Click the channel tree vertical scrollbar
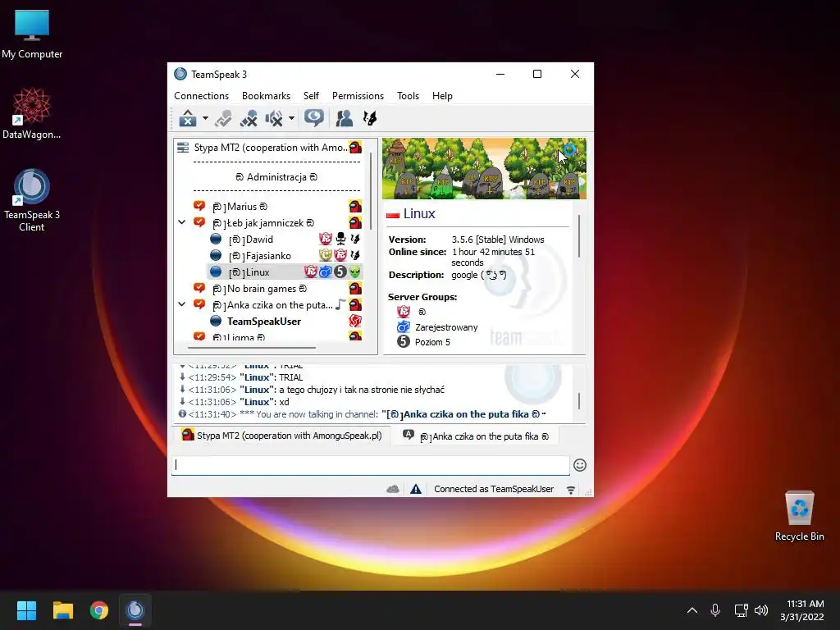This screenshot has width=840, height=630. (372, 192)
